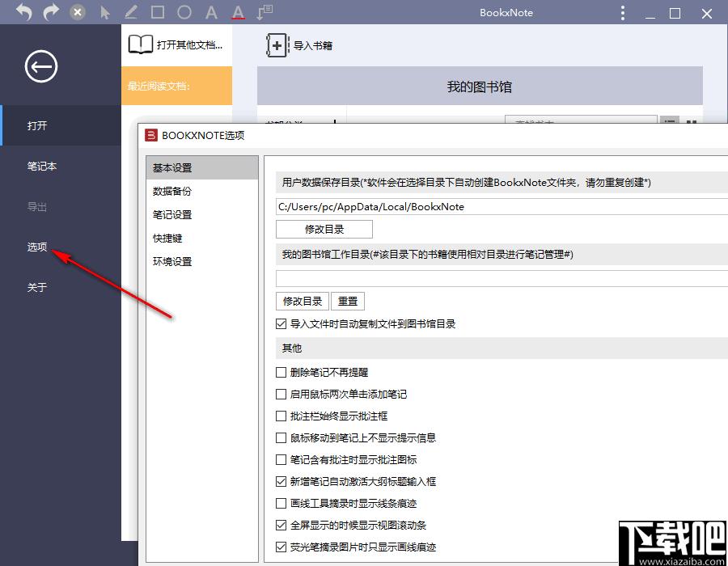
Task: Select the pointer cursor tool
Action: coord(105,12)
